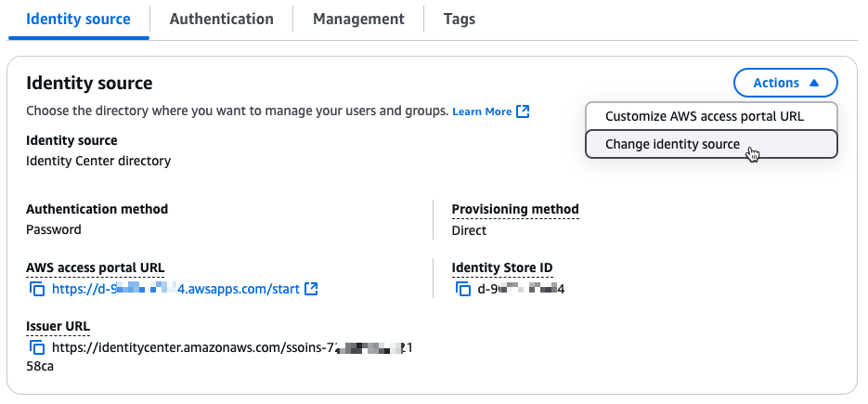Click the Issuer URL label

58,326
